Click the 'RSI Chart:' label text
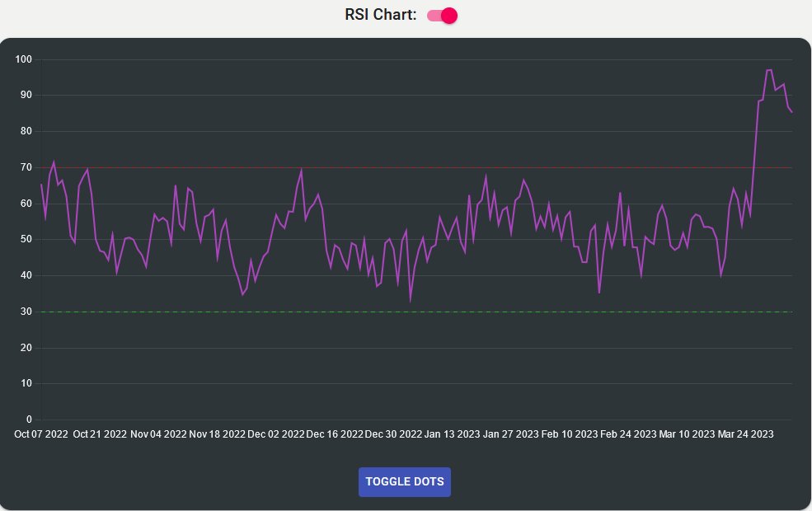The height and width of the screenshot is (511, 812). (381, 15)
